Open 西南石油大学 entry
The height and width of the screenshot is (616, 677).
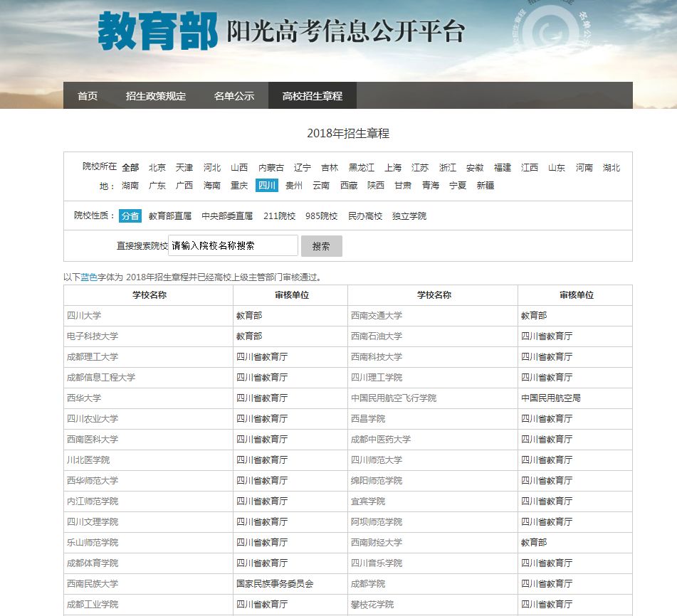coord(377,336)
